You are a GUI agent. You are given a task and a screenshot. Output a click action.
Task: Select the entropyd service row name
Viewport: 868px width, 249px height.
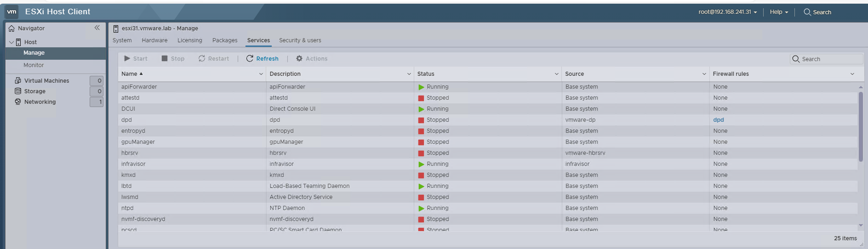[133, 131]
